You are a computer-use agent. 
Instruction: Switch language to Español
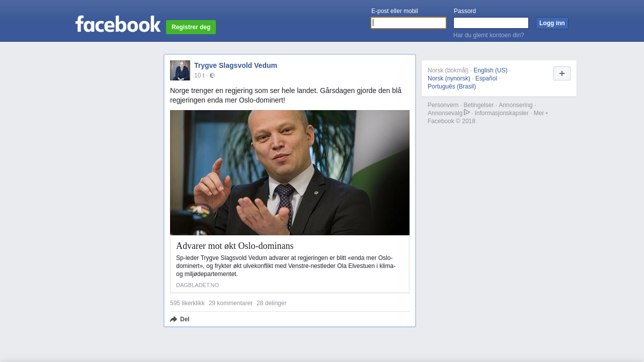tap(486, 78)
